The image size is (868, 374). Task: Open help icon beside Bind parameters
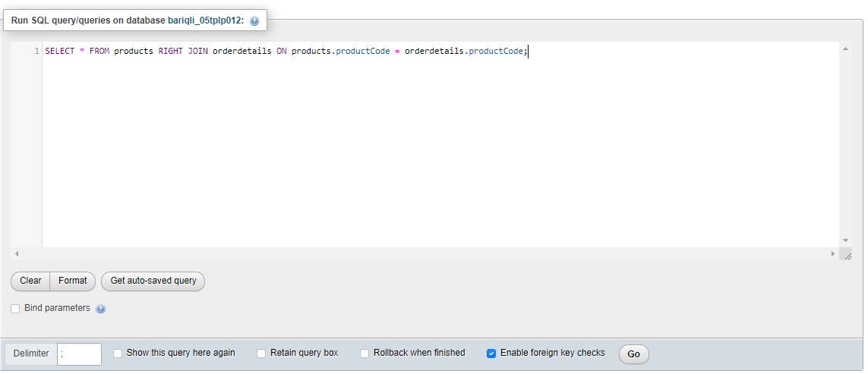pos(100,309)
